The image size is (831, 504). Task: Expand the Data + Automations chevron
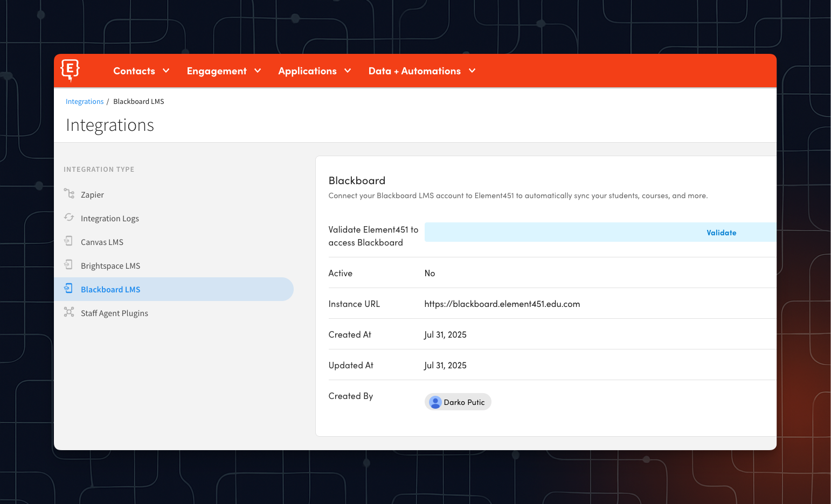click(x=472, y=71)
